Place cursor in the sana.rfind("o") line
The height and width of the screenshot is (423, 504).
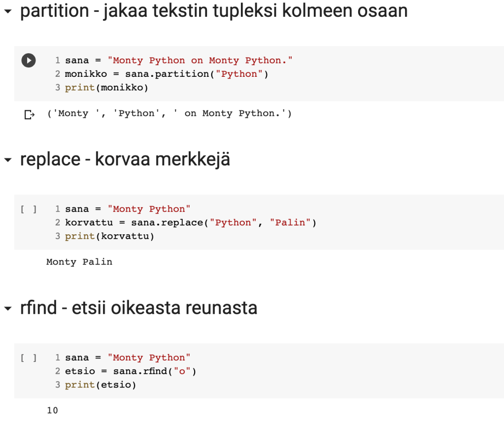pos(131,371)
